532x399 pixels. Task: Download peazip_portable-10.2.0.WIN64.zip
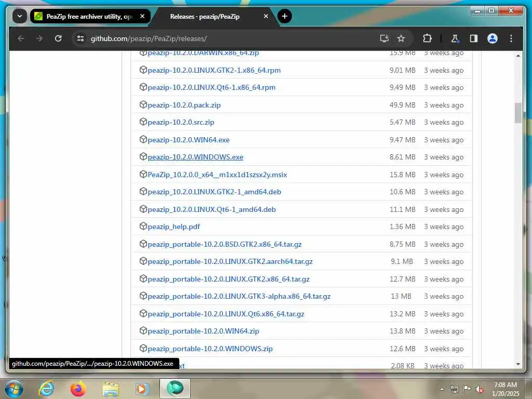tap(203, 331)
